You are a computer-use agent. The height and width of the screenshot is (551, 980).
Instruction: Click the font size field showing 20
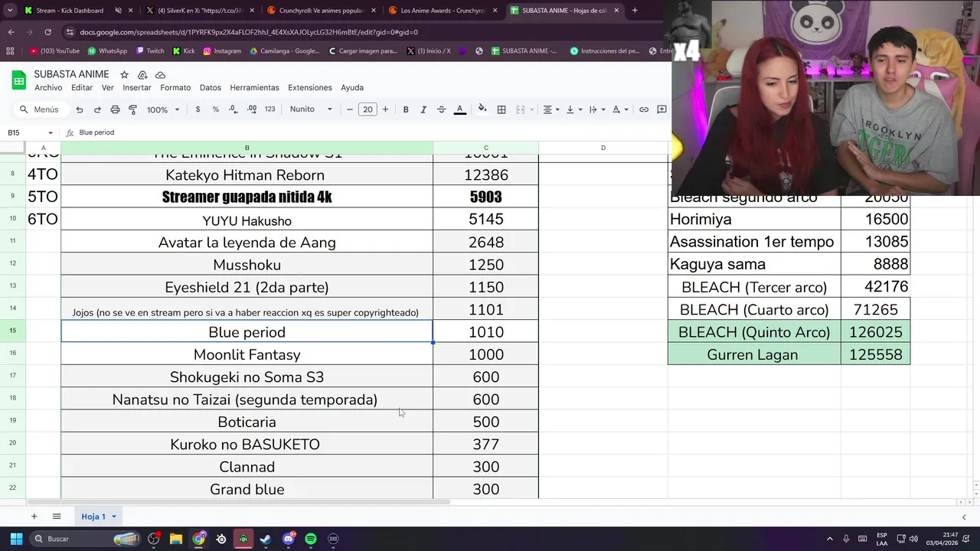click(x=367, y=109)
